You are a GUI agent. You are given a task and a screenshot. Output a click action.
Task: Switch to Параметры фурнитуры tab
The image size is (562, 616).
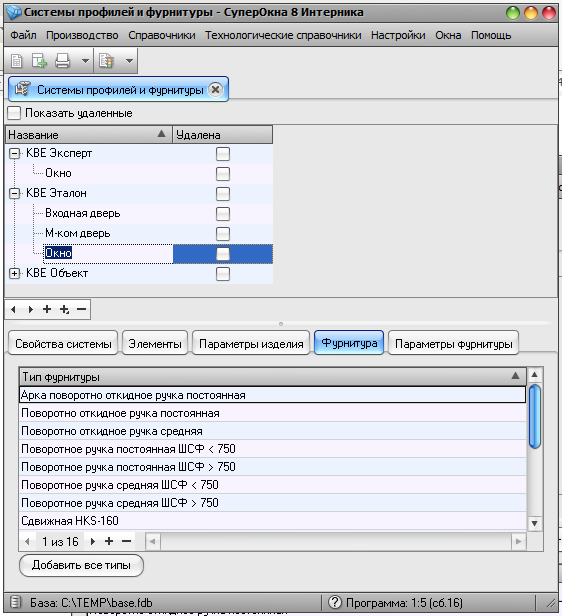point(453,344)
